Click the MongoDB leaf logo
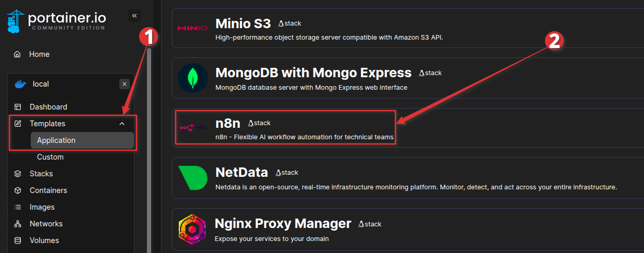Screen dimensions: 644x253 pos(192,78)
